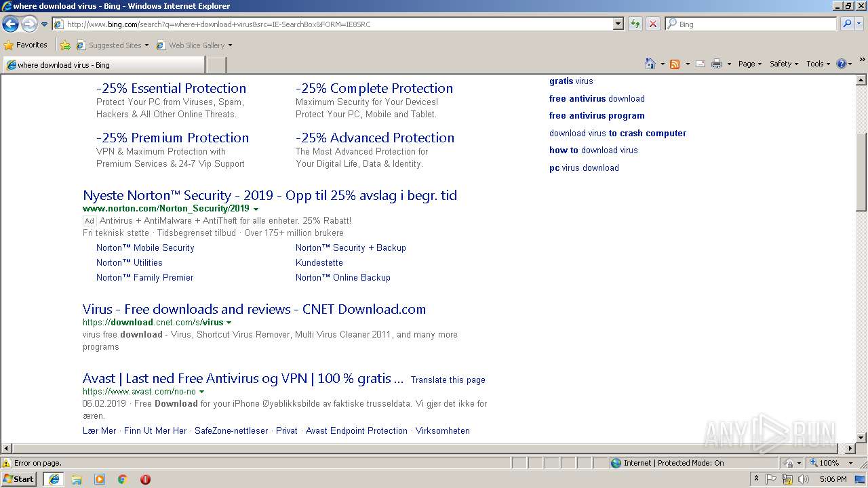Open '-25% Premium Protection' link
The height and width of the screenshot is (488, 868).
click(x=172, y=138)
